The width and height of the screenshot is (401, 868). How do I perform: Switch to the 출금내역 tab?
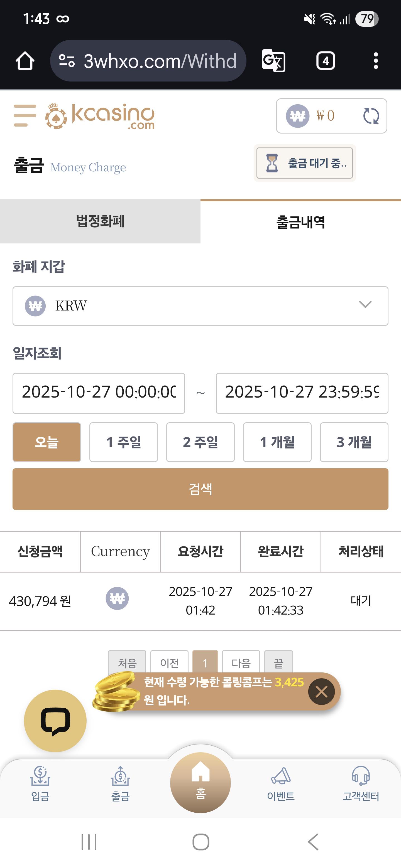coord(300,222)
